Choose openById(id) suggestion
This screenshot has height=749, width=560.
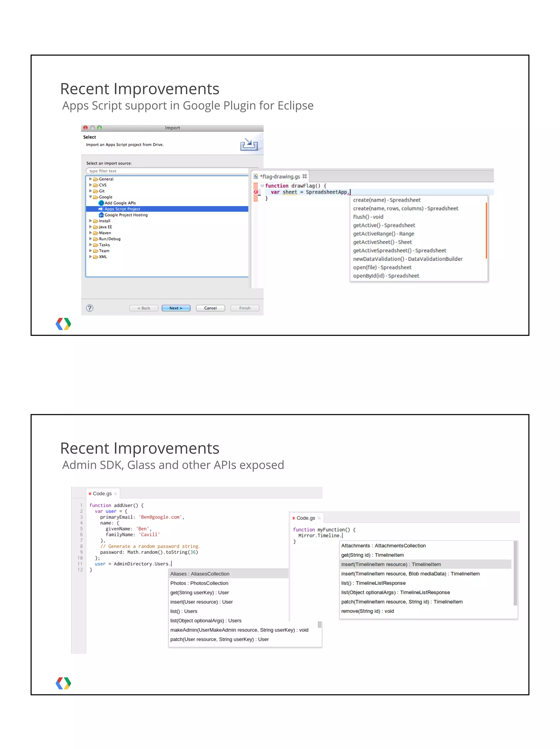[386, 276]
